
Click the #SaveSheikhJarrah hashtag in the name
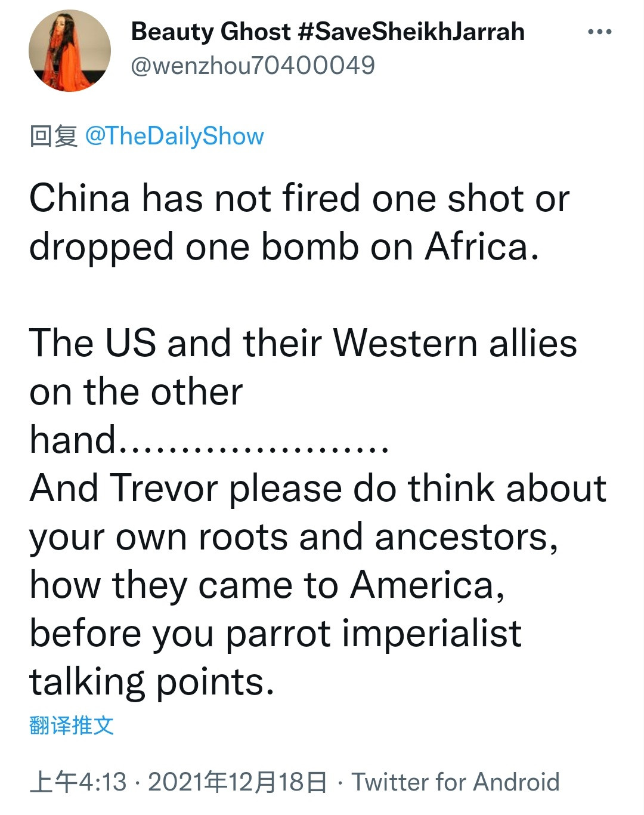411,32
